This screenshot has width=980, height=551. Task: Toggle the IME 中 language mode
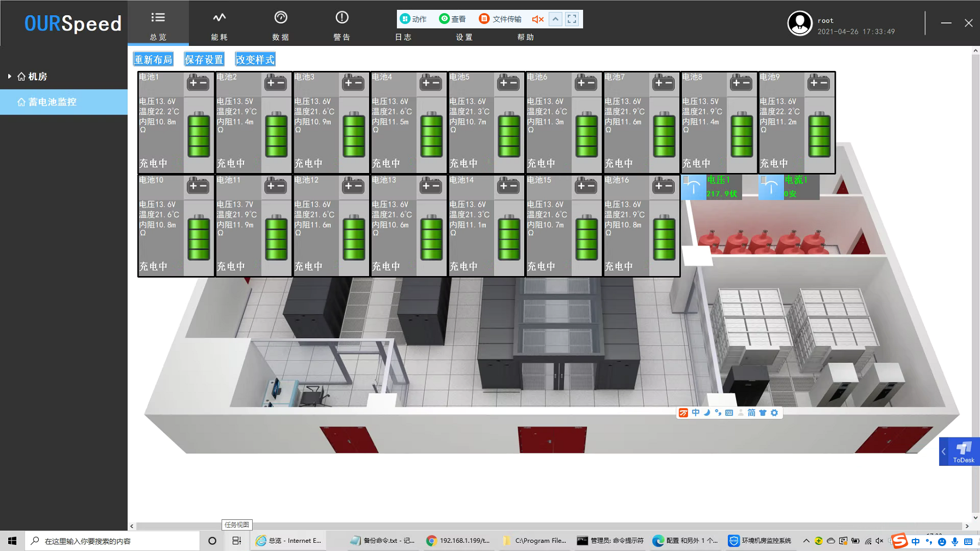pos(696,413)
